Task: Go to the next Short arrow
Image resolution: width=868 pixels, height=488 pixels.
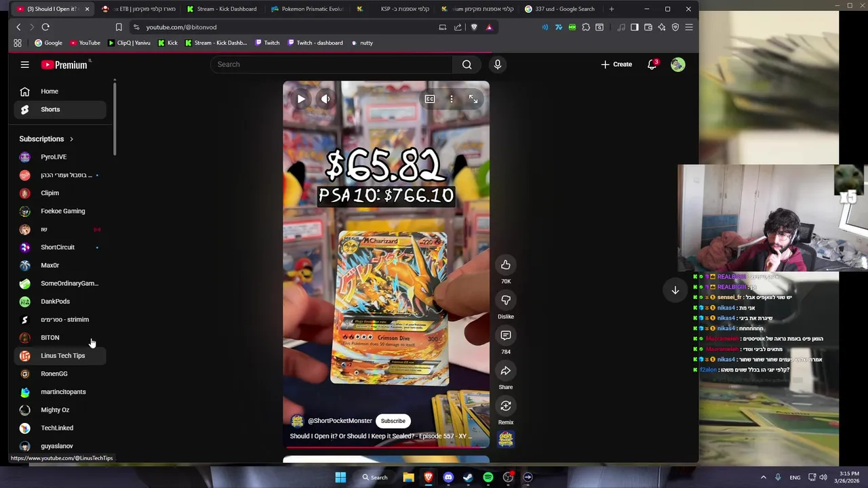Action: coord(675,290)
